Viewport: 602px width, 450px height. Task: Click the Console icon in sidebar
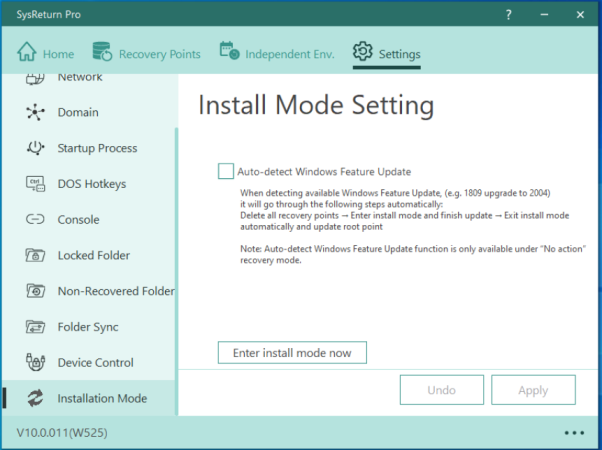click(35, 220)
